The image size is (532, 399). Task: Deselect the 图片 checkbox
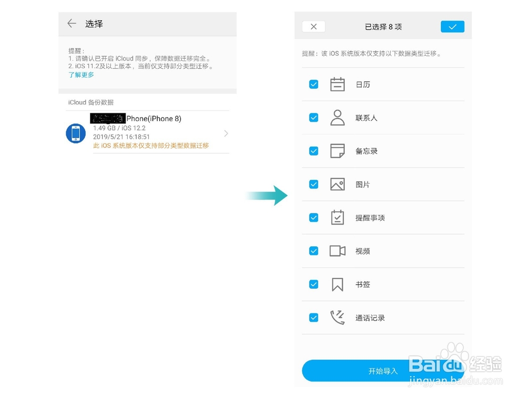click(313, 184)
